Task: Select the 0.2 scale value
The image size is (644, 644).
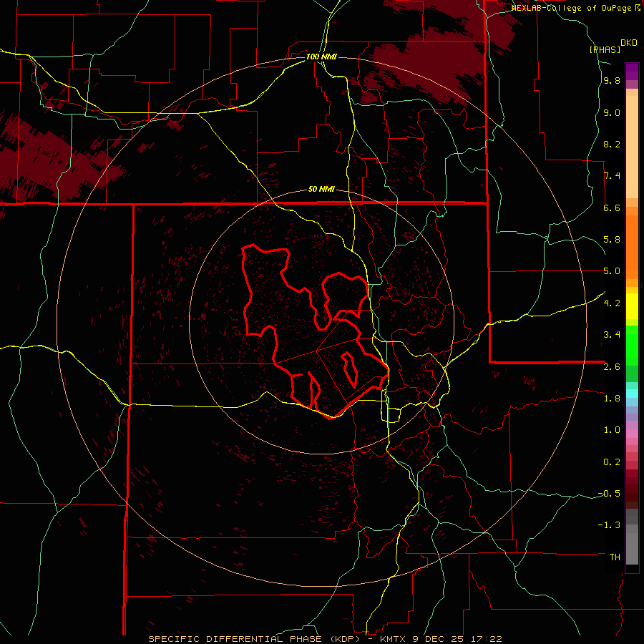Action: click(x=612, y=462)
